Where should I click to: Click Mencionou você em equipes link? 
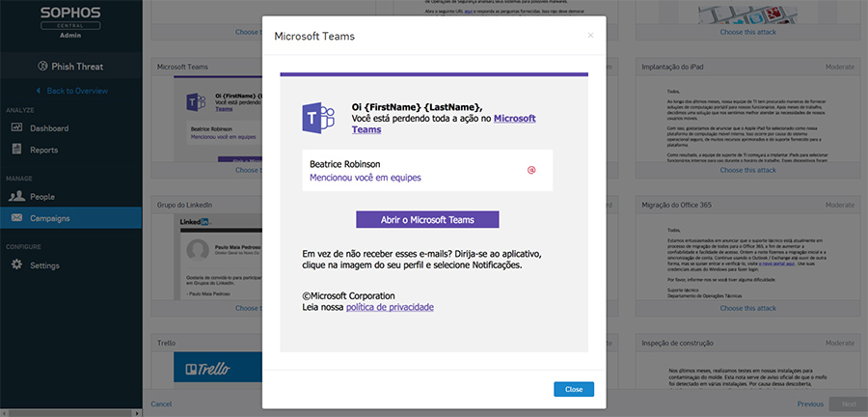point(366,178)
